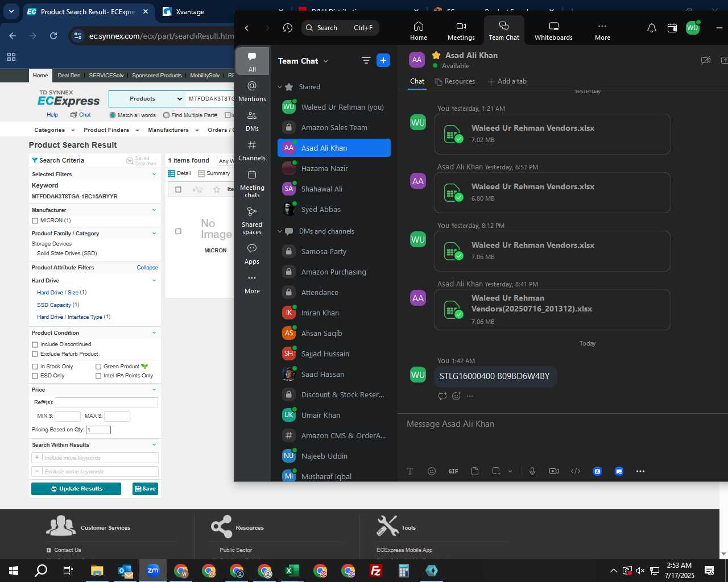
Task: Check In Stock Only filter
Action: (35, 367)
